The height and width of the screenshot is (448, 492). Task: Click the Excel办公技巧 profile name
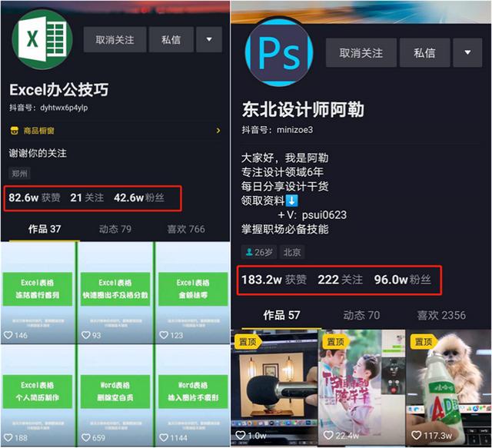pyautogui.click(x=59, y=90)
